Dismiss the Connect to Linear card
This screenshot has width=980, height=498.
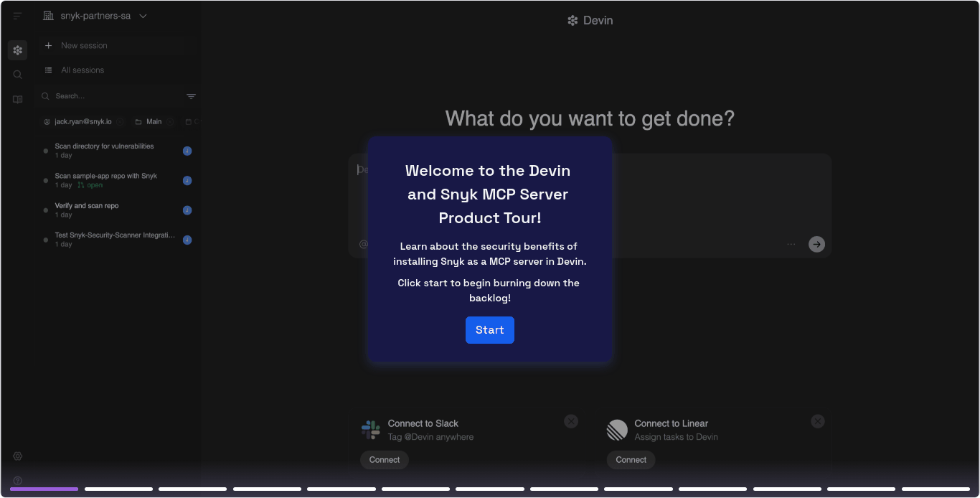[x=818, y=421]
